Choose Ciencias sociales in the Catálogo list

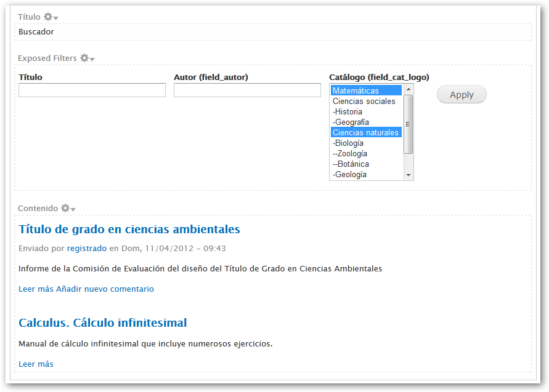tap(366, 101)
